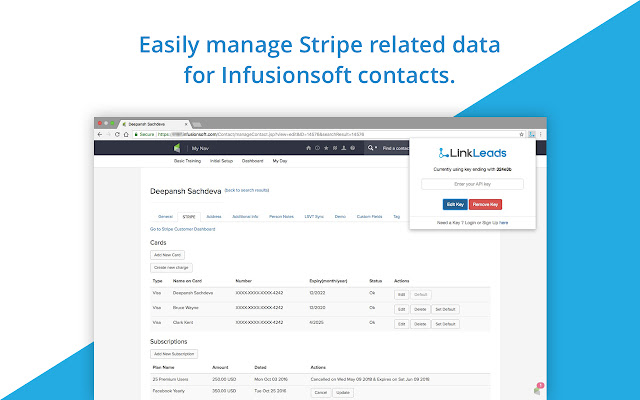Open the Basic Training nav item
This screenshot has width=640, height=400.
point(187,161)
